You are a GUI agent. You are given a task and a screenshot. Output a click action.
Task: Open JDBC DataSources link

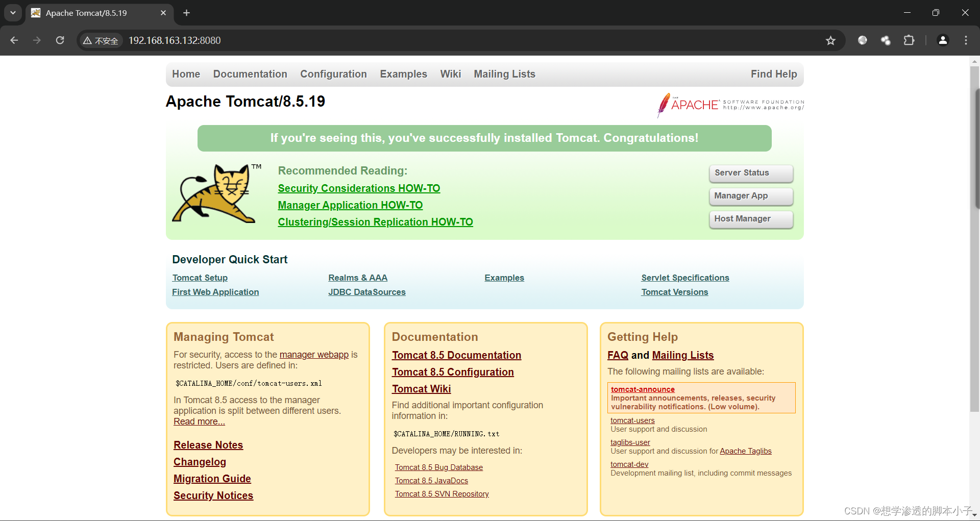[x=367, y=292]
